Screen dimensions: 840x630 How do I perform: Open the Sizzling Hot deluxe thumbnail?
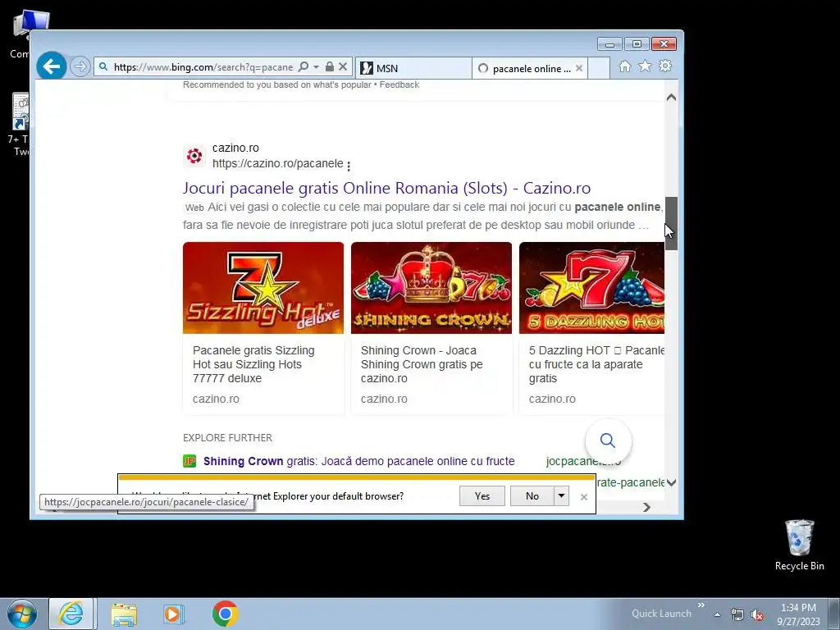point(263,288)
